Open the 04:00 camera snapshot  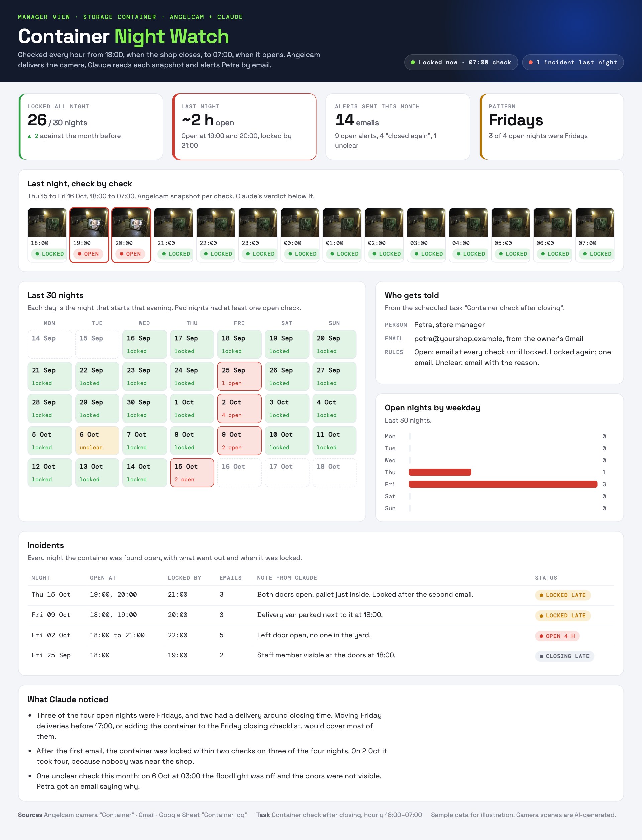[x=468, y=222]
